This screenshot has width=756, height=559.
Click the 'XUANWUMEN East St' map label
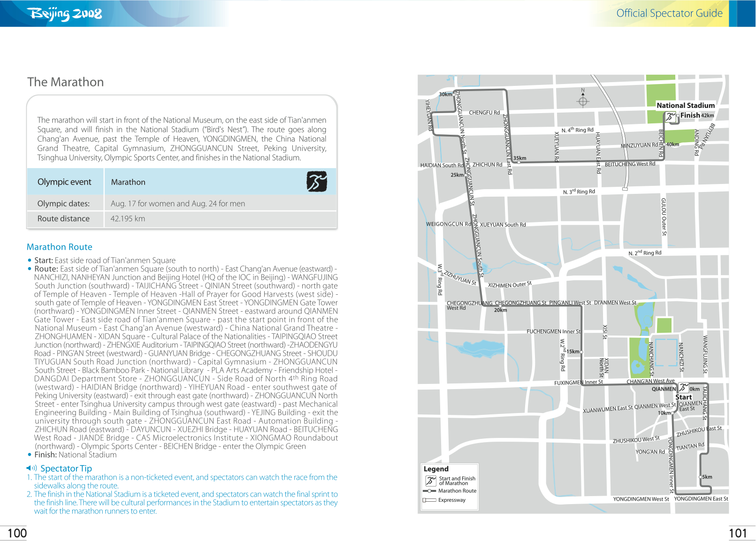(x=608, y=409)
